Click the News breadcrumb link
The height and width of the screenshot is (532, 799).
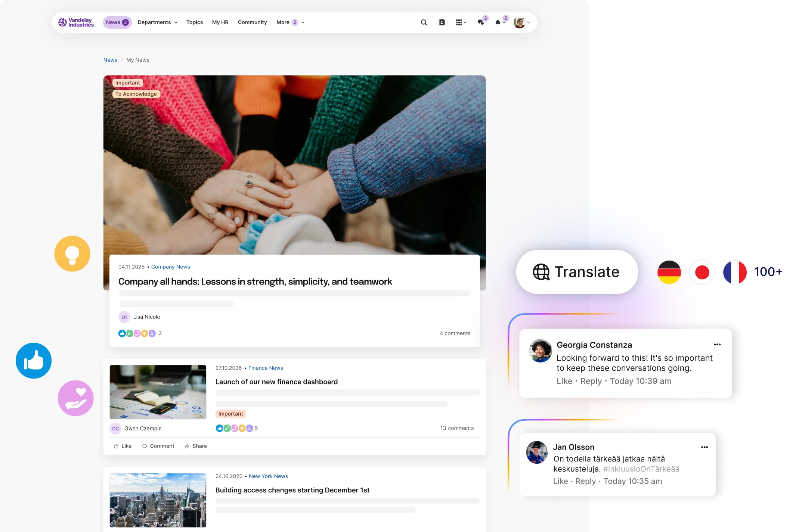click(110, 60)
